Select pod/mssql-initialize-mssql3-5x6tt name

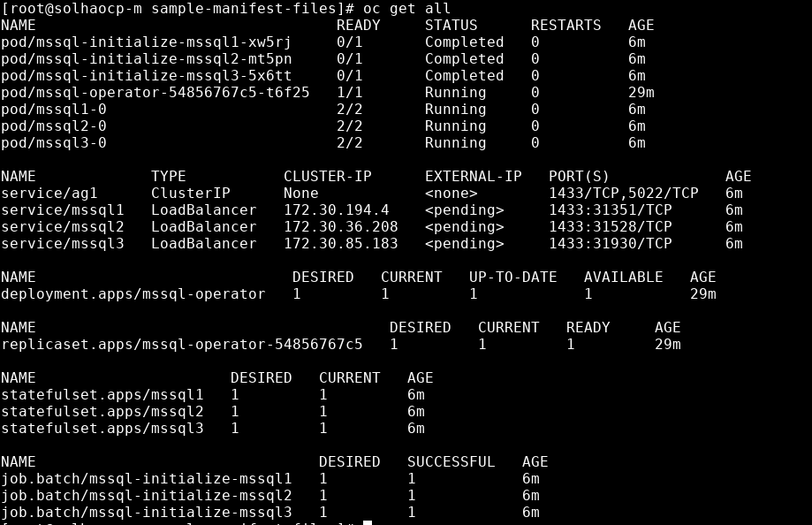[x=146, y=76]
